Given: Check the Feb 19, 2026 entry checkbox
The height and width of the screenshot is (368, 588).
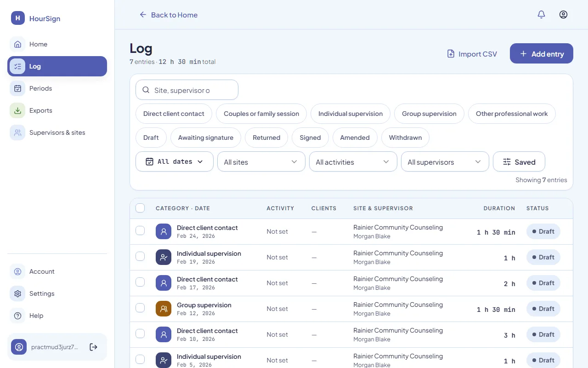Looking at the screenshot, I should point(140,256).
